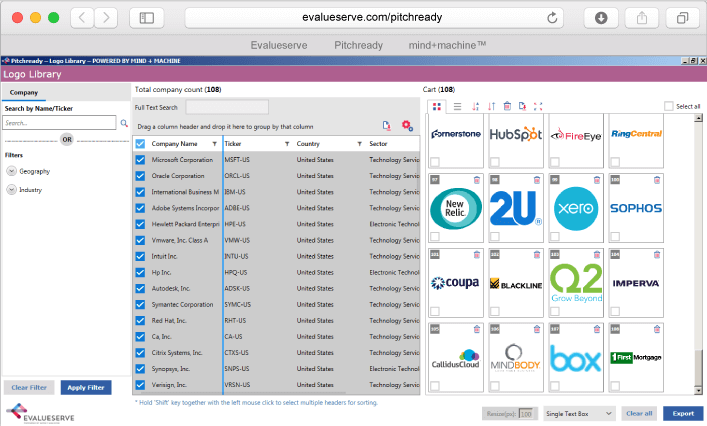This screenshot has height=426, width=707.
Task: Click cart scrollbar up arrow
Action: click(698, 118)
